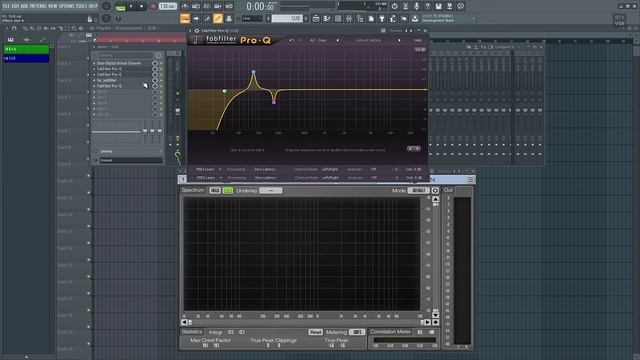Open the analyzer Underlay dropdown

pyautogui.click(x=271, y=191)
